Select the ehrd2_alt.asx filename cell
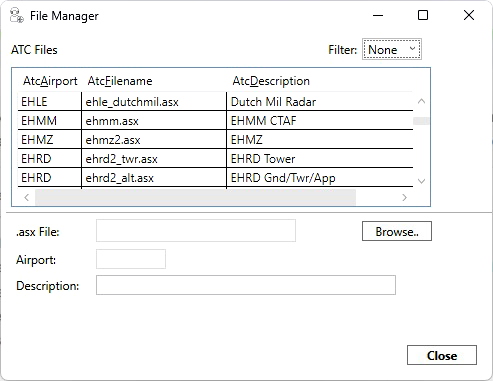Image resolution: width=493 pixels, height=381 pixels. point(154,178)
